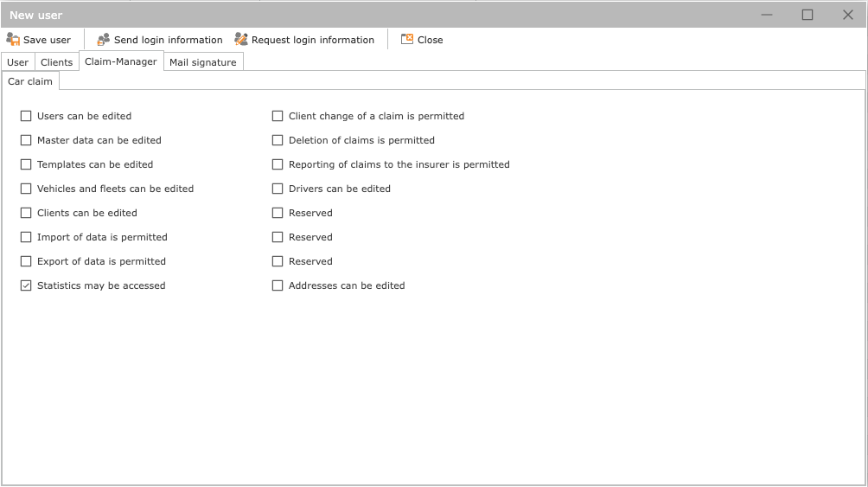Close the window with the X icon

coord(848,15)
